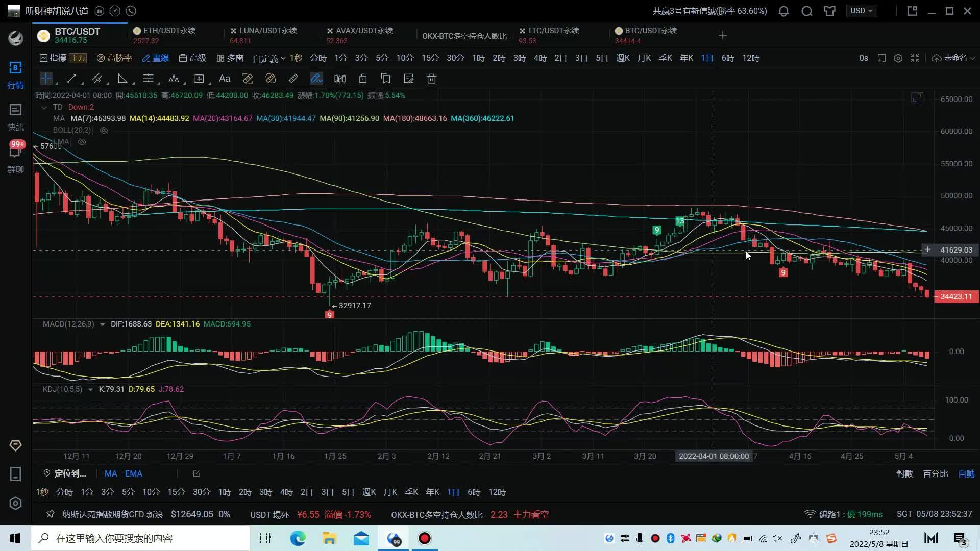Select the trend line drawing tool

coord(71,79)
